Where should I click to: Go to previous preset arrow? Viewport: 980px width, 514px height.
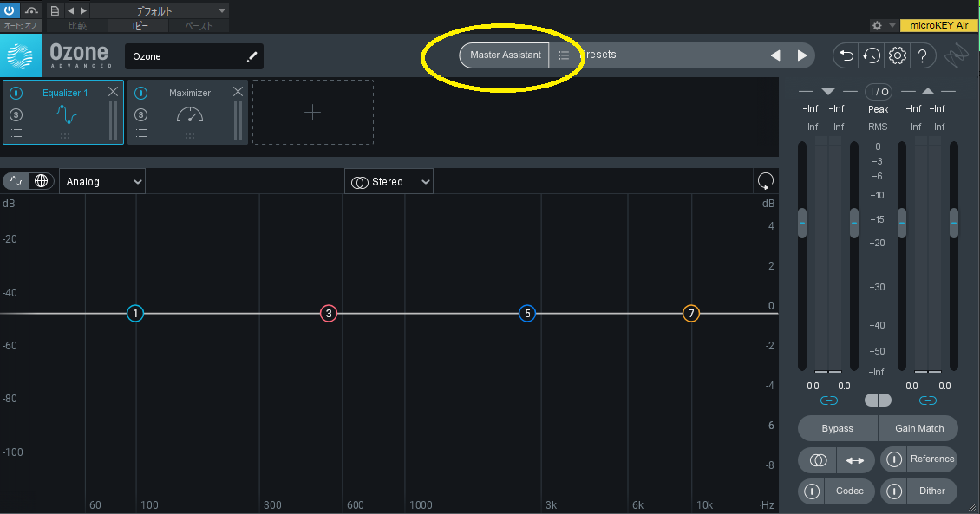tap(775, 55)
